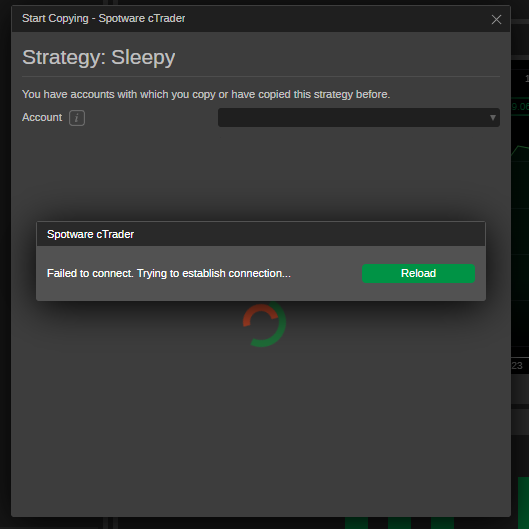Click the Failed to connect message text
Screen dimensions: 529x529
coord(169,273)
